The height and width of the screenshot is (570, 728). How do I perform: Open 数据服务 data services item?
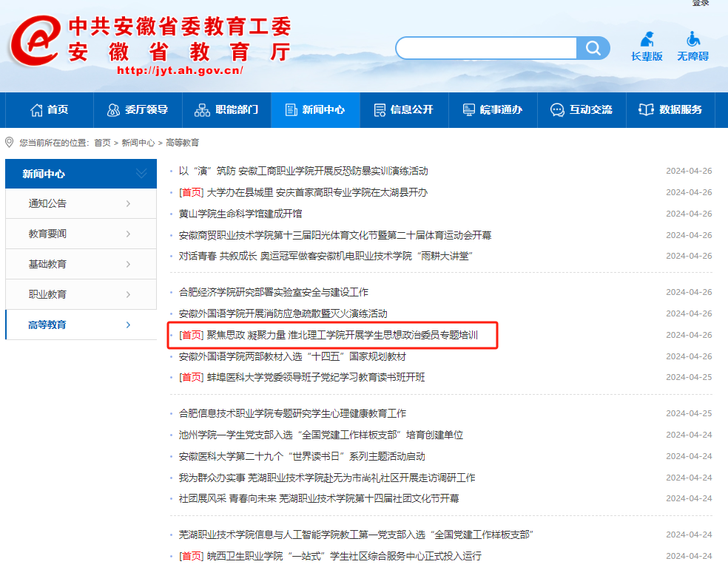click(x=670, y=109)
